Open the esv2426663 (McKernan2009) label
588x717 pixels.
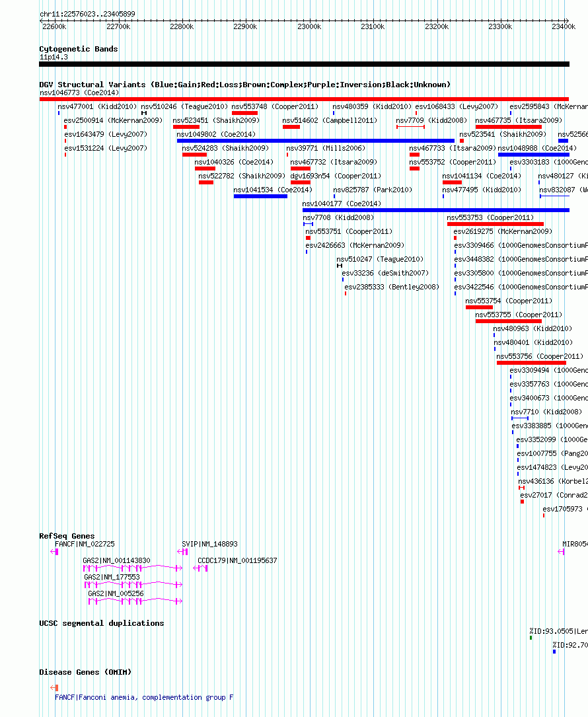(x=355, y=245)
